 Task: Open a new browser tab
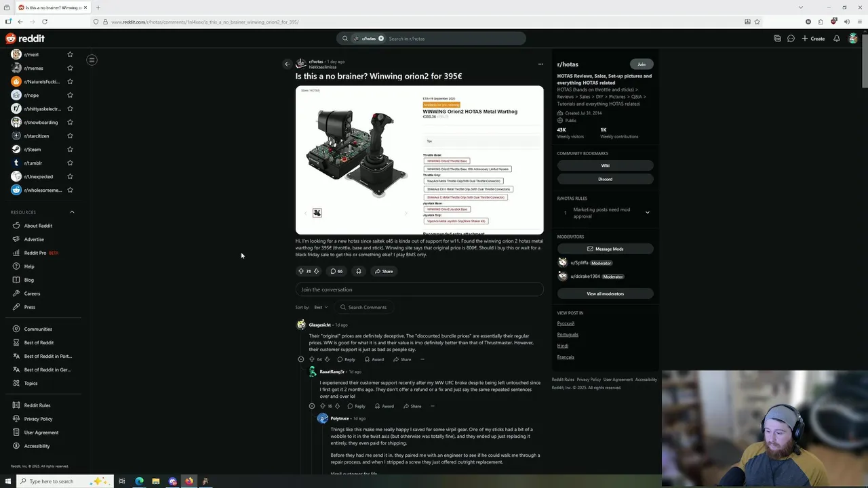point(98,7)
